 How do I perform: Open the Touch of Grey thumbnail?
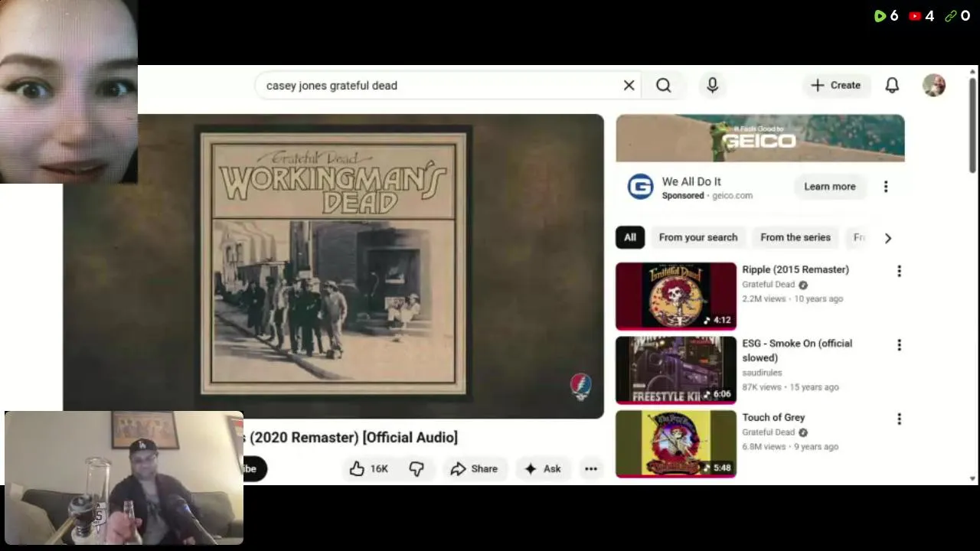point(676,444)
